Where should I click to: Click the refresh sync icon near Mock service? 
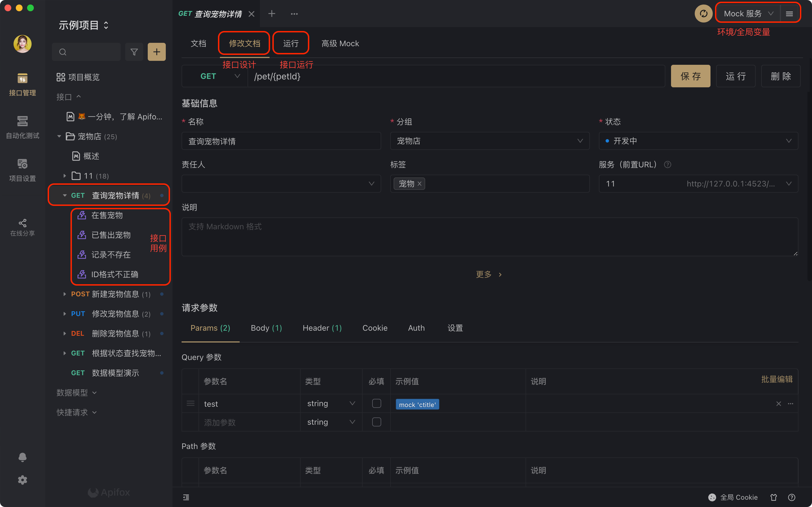[x=703, y=14]
